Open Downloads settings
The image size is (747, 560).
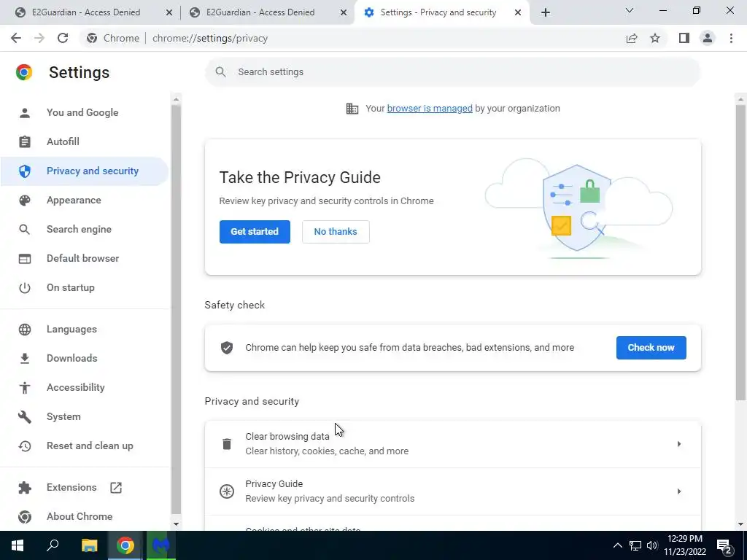coord(85,358)
